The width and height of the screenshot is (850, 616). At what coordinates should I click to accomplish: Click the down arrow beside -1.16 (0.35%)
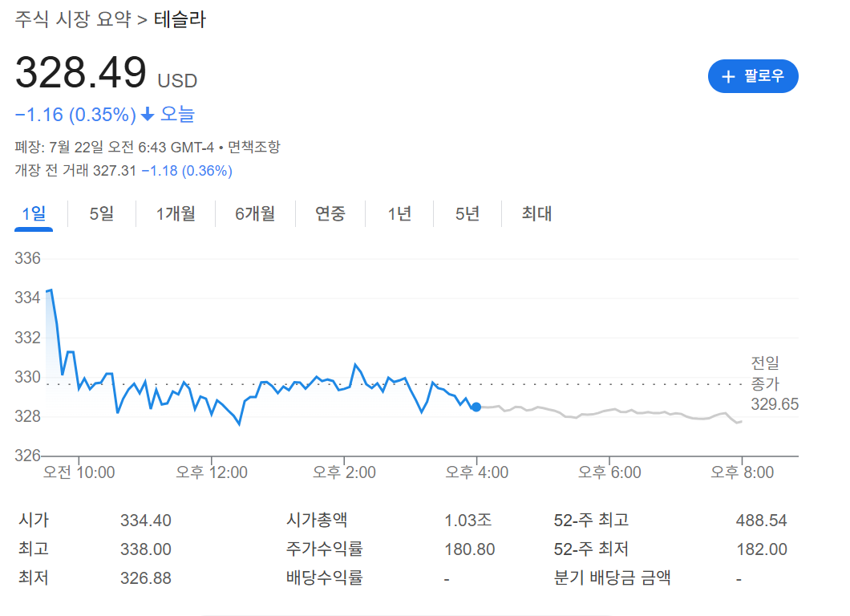point(148,115)
